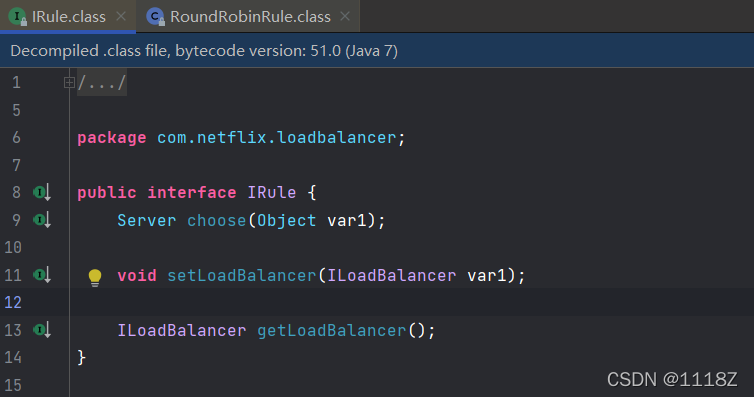
Task: Click line number 12 in the gutter
Action: pyautogui.click(x=13, y=302)
